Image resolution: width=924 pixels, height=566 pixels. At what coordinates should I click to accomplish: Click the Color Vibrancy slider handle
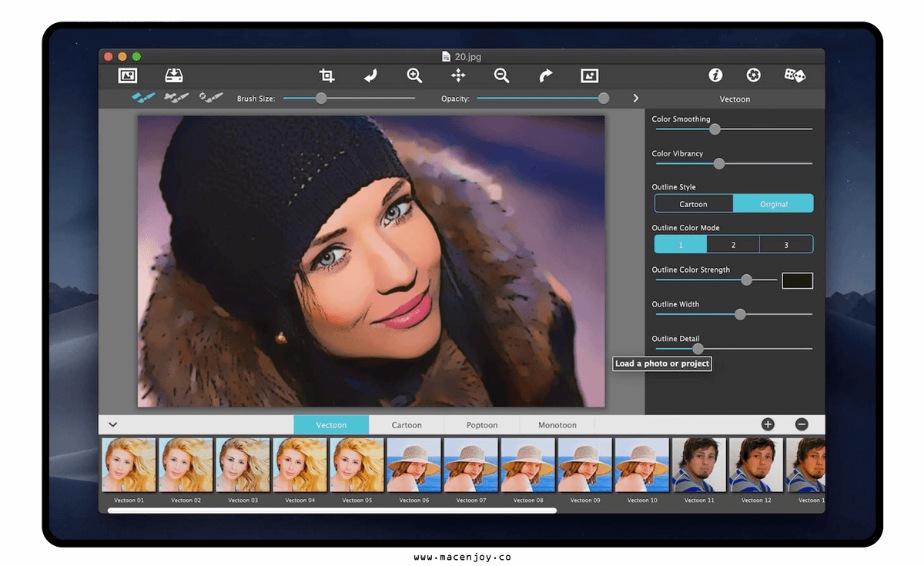point(719,163)
